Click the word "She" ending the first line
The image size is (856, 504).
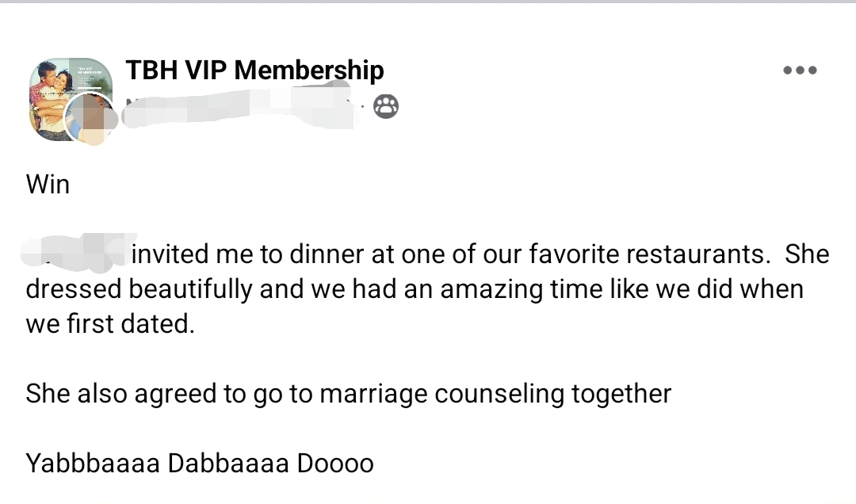(x=807, y=254)
